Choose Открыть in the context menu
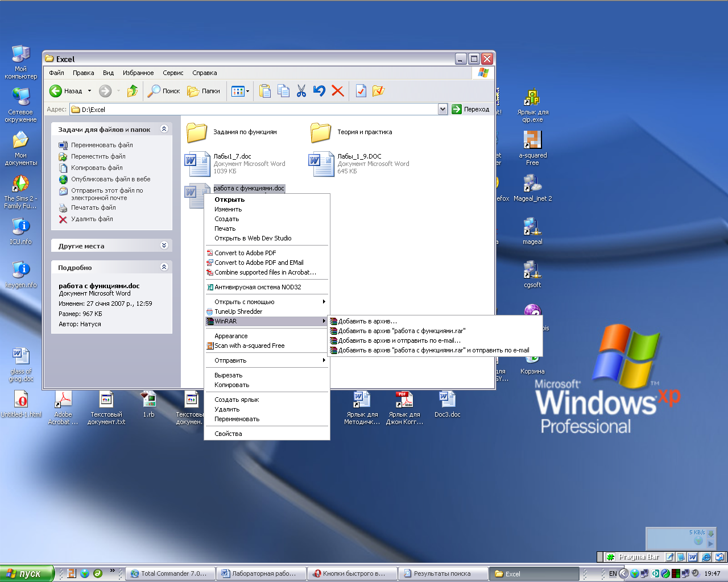This screenshot has width=728, height=582. click(x=267, y=199)
